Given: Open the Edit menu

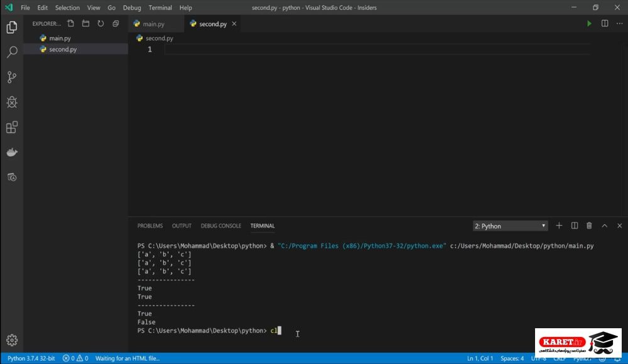Looking at the screenshot, I should (42, 8).
